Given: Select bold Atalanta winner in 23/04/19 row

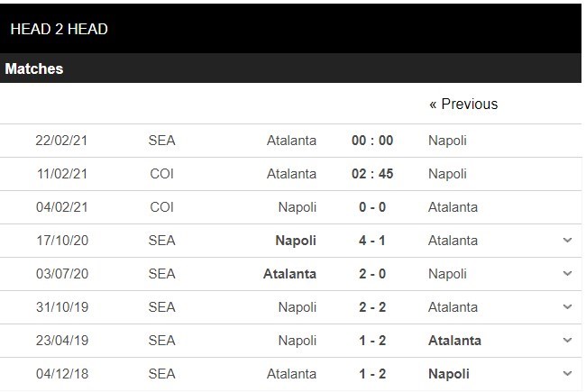Looking at the screenshot, I should (x=454, y=341).
